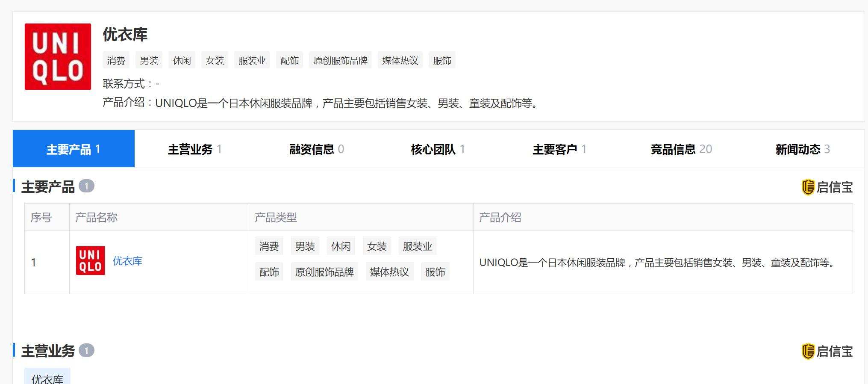Click the 配饰 tag in header

point(289,60)
